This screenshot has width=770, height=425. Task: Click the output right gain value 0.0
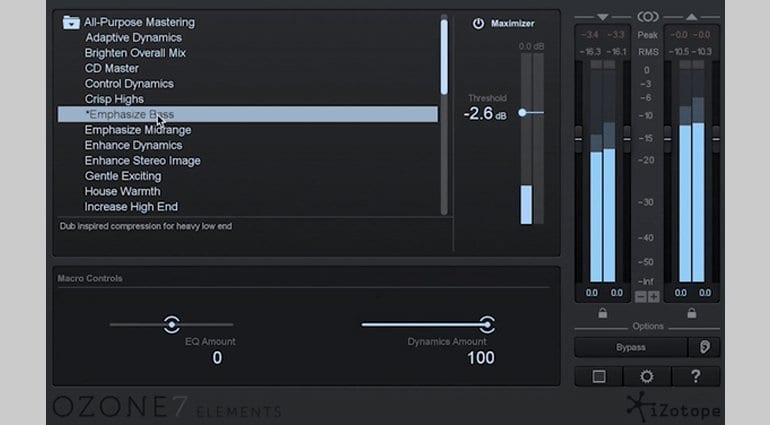point(705,293)
